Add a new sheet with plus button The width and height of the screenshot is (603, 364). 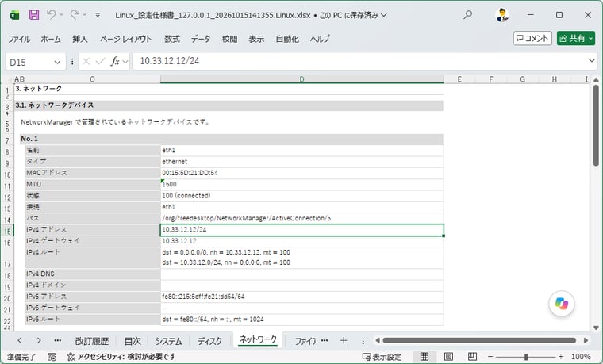344,340
